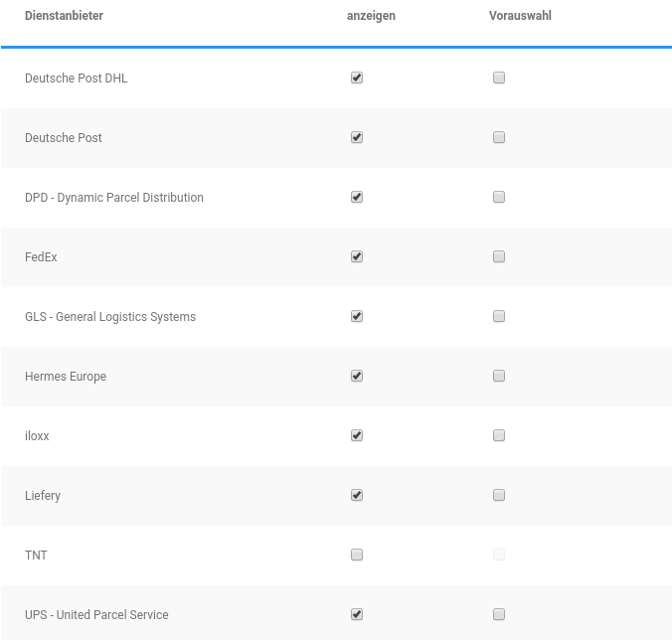672x640 pixels.
Task: Select FedEx as Vorauswahl
Action: 499,256
